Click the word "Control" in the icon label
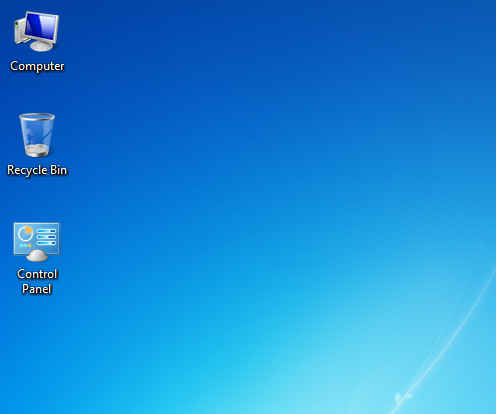496x414 pixels. pos(37,274)
